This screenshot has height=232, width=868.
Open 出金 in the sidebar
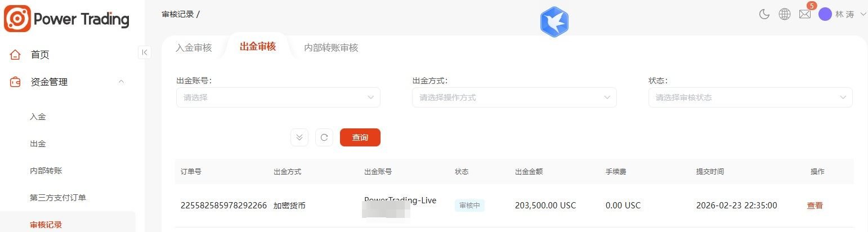pos(38,144)
